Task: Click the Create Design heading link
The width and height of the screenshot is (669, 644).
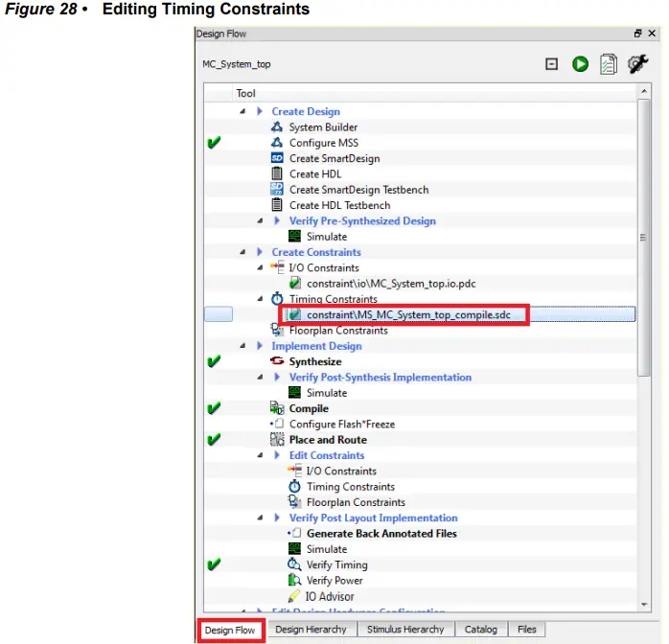Action: pos(306,111)
